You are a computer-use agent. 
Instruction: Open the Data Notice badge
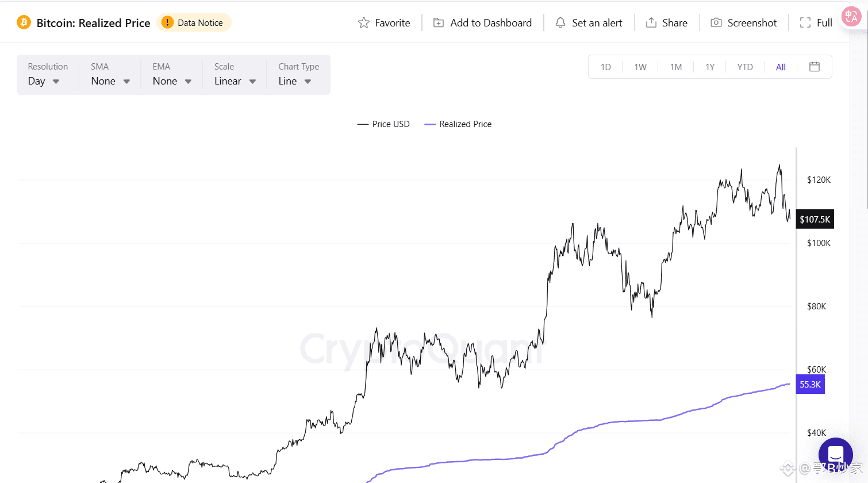[x=194, y=23]
